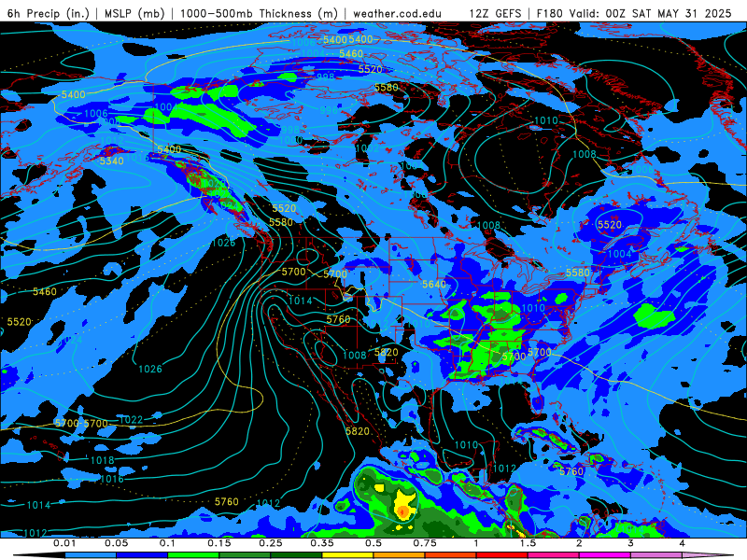Click the bright green 0.1 legend swatch

pyautogui.click(x=193, y=555)
